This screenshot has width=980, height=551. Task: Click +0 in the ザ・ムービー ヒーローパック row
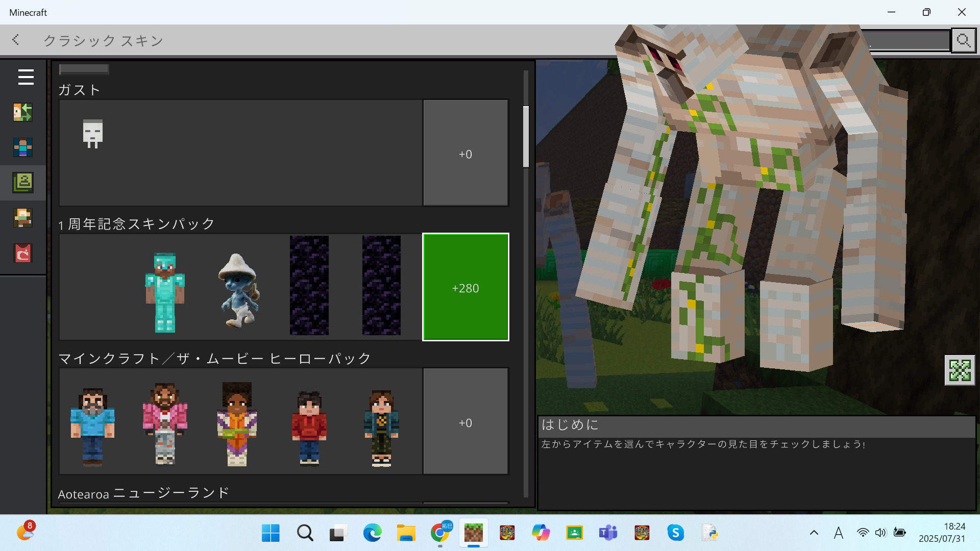[x=465, y=422]
